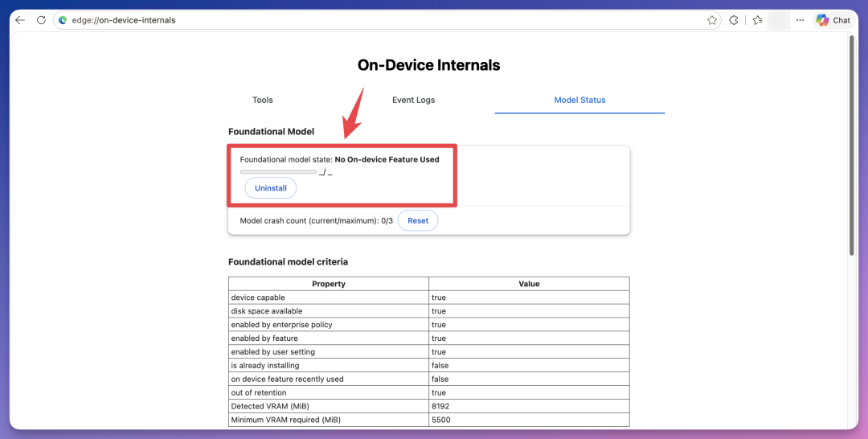Click the Foundational Model section heading
This screenshot has height=439, width=868.
click(x=272, y=131)
